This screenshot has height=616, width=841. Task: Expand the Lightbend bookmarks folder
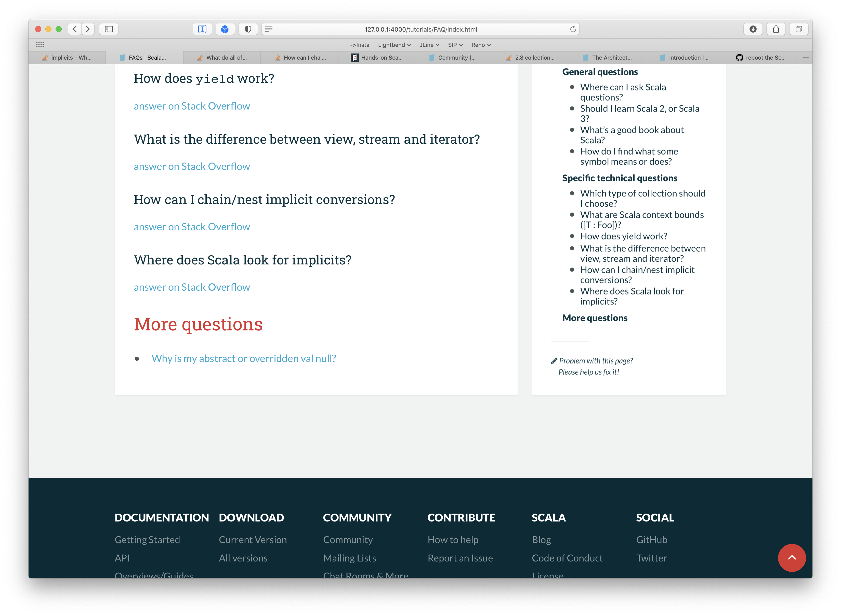pos(394,45)
